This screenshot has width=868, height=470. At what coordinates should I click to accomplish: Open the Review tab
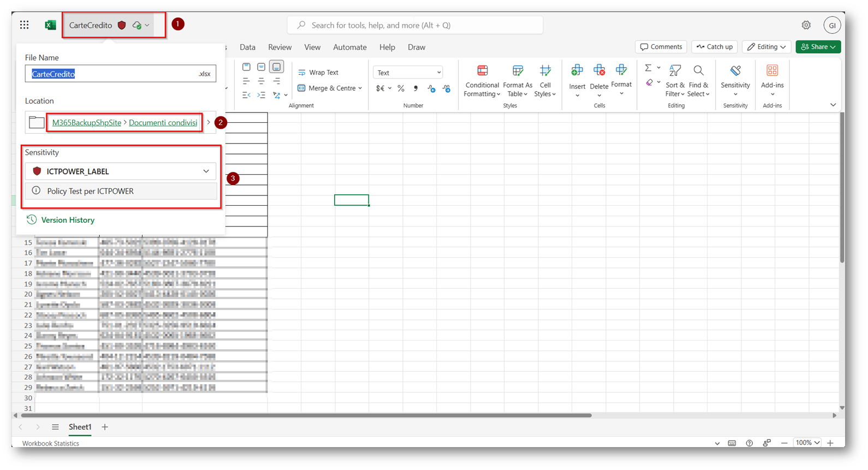click(x=280, y=47)
